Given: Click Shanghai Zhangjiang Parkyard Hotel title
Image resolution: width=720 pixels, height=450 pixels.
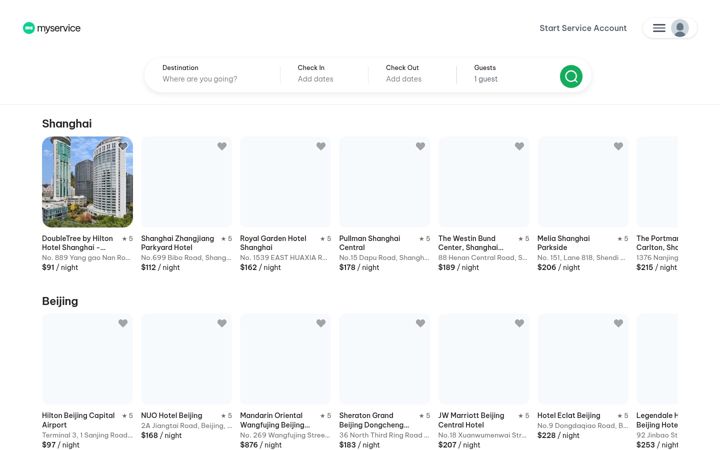Looking at the screenshot, I should coord(177,243).
